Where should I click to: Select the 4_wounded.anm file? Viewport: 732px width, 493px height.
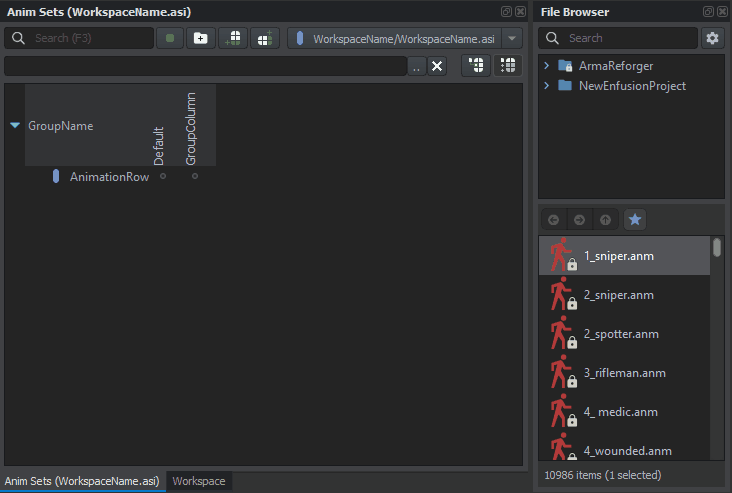pos(625,447)
